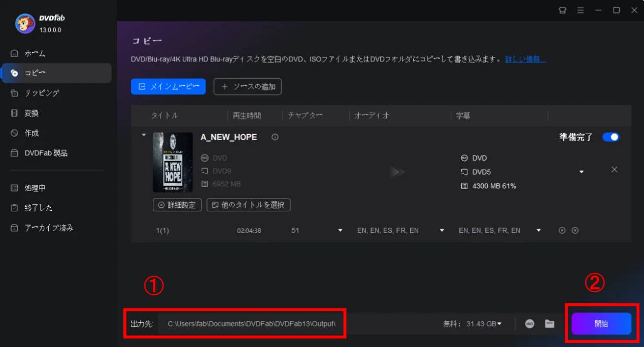Image resolution: width=644 pixels, height=347 pixels.
Task: Toggle the 準備完了 switch off
Action: pos(611,137)
